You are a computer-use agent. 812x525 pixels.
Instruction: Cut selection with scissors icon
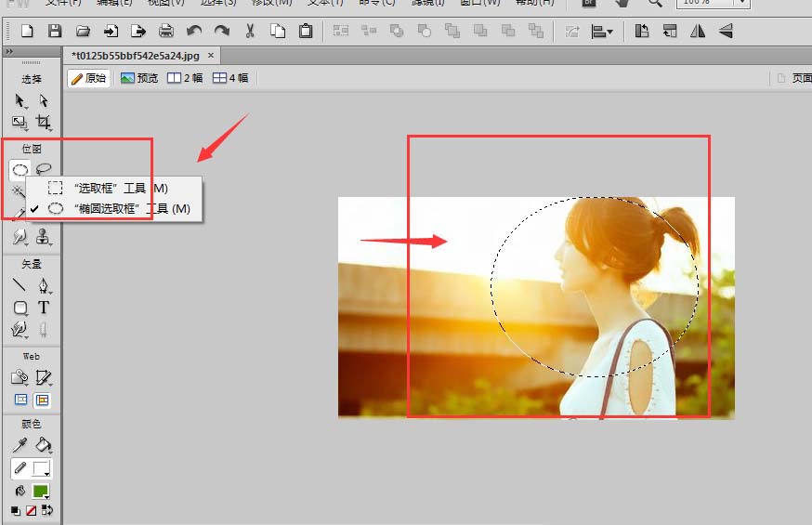250,31
